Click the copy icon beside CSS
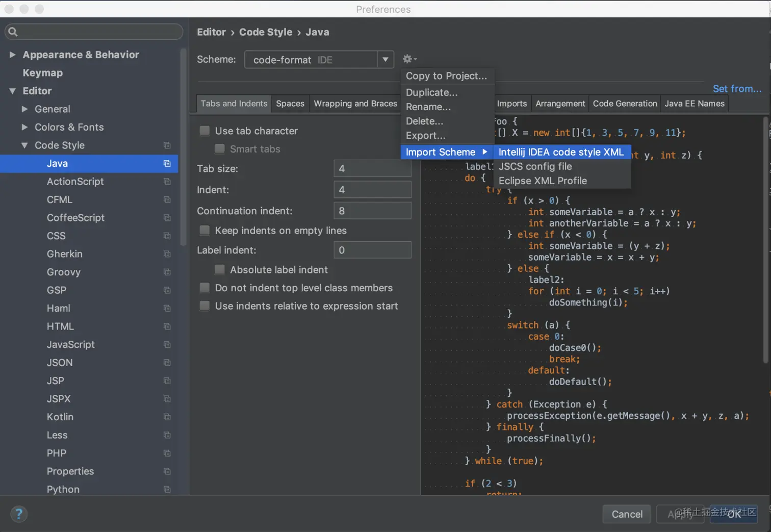Screen dimensions: 771x532 click(x=167, y=236)
